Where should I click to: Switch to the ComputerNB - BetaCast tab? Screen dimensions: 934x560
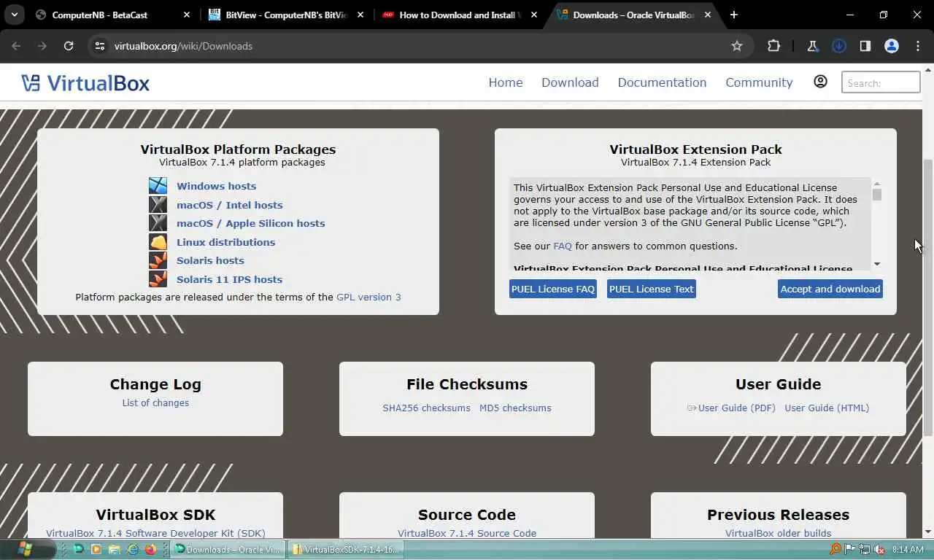[113, 15]
